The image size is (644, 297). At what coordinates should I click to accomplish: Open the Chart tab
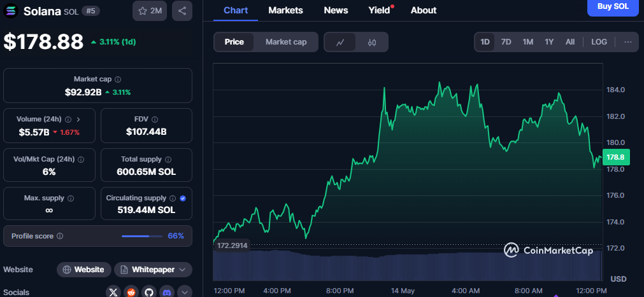coord(236,10)
